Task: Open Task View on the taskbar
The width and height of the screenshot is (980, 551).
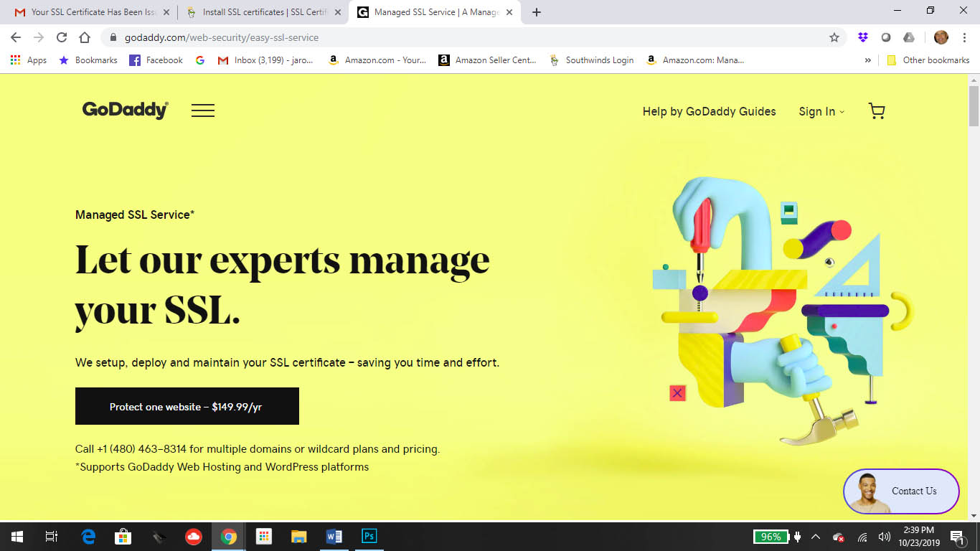Action: coord(52,536)
